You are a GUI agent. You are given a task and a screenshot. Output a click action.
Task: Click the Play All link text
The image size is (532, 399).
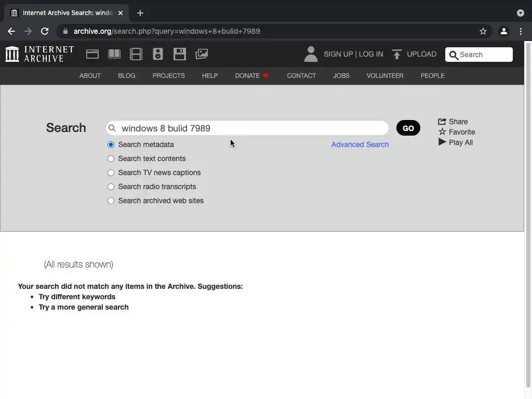coord(460,142)
